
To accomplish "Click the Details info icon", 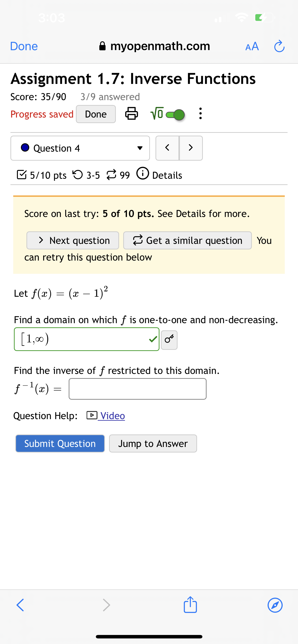I will point(143,174).
